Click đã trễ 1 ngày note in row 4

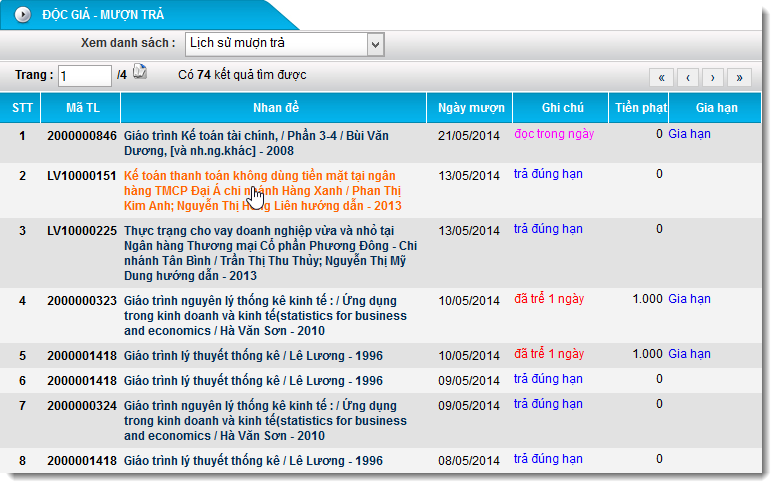click(x=549, y=299)
